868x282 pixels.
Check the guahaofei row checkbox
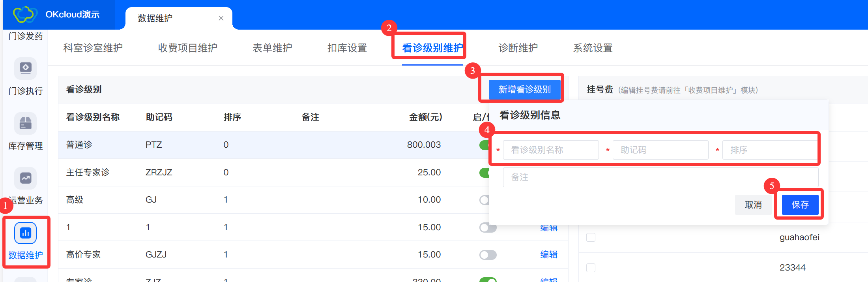[x=591, y=237]
